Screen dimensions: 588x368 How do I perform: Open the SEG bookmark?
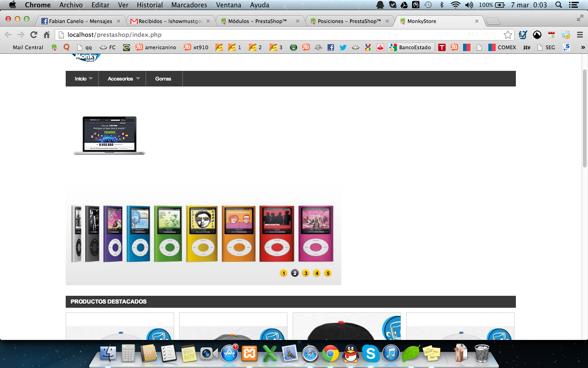coord(546,47)
